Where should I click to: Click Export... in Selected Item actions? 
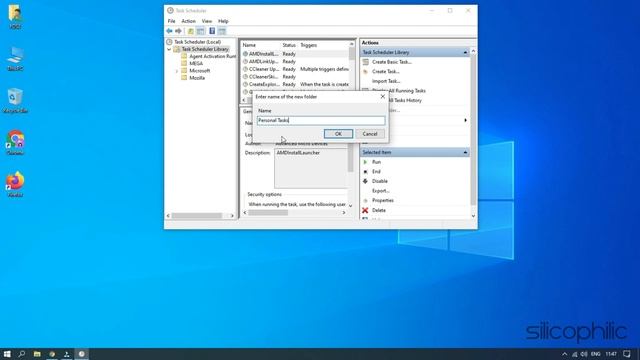pos(381,191)
